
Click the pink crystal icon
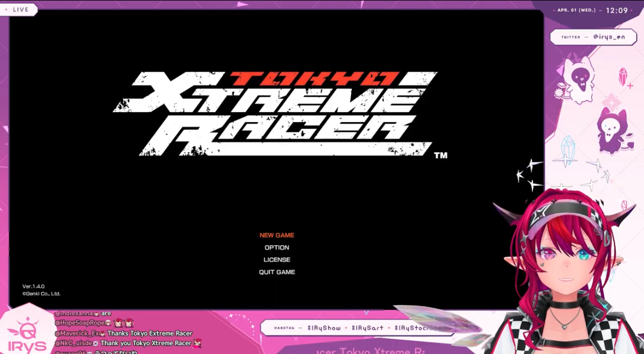point(623,76)
